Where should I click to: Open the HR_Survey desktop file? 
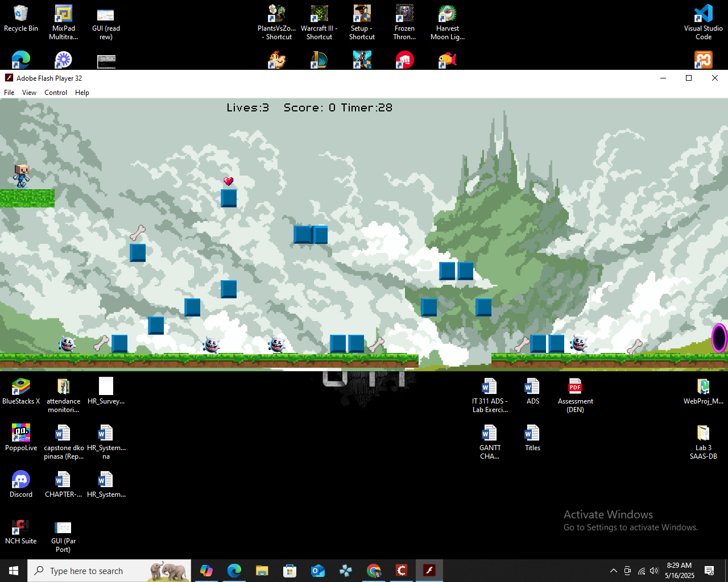coord(106,392)
